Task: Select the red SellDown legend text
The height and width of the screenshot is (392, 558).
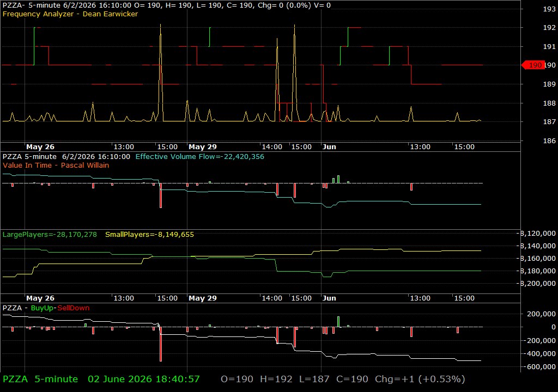Action: coord(74,308)
